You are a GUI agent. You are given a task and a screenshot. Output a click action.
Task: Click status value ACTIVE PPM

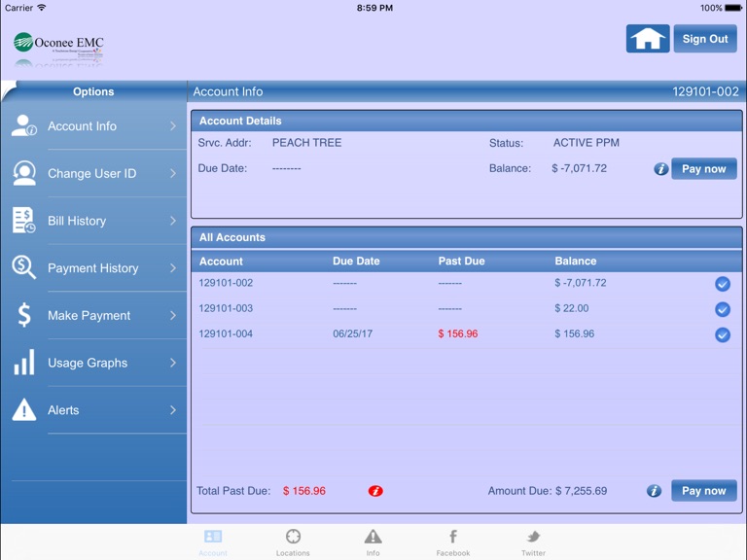[x=586, y=143]
